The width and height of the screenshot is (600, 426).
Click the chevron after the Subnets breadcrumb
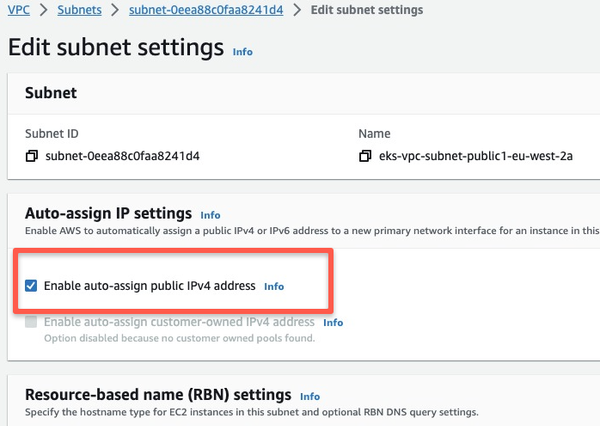[x=115, y=10]
